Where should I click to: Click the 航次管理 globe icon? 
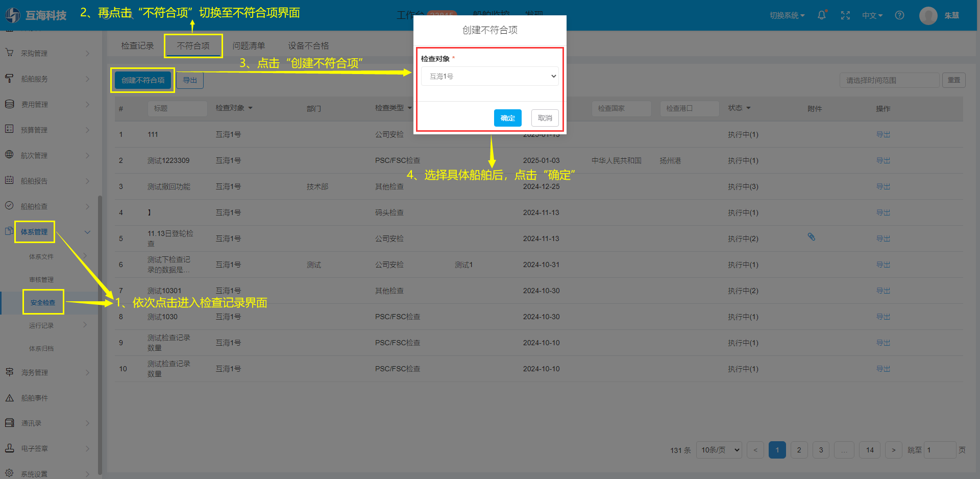[9, 155]
